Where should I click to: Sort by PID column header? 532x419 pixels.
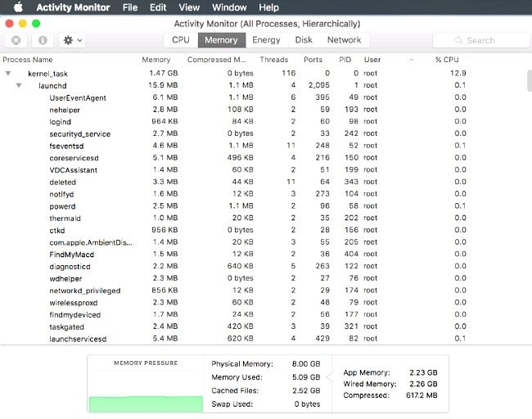pyautogui.click(x=345, y=60)
